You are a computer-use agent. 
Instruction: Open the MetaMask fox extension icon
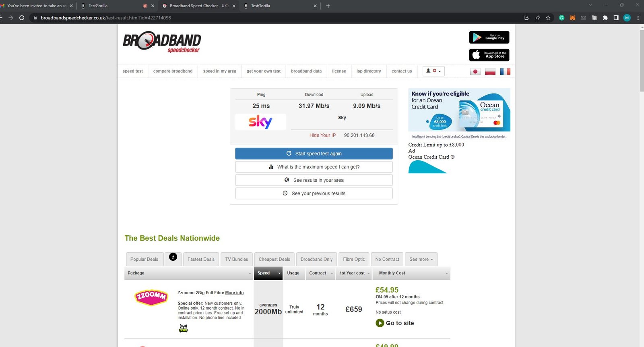click(x=572, y=18)
